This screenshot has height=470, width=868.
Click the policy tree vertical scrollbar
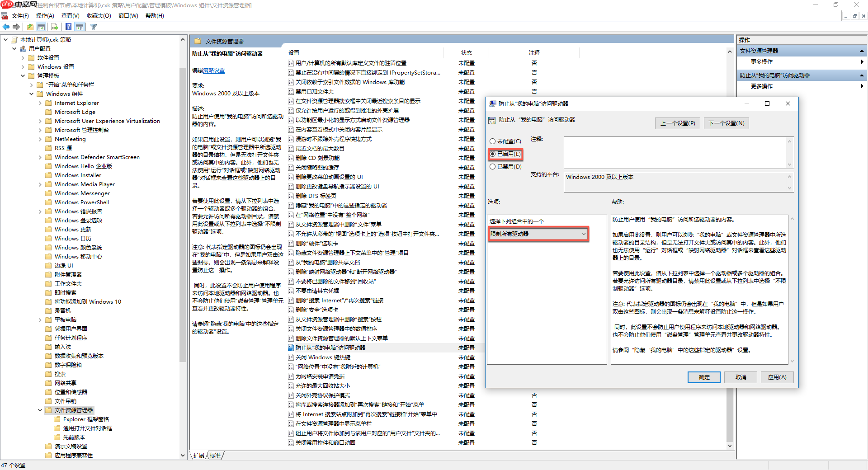click(183, 217)
